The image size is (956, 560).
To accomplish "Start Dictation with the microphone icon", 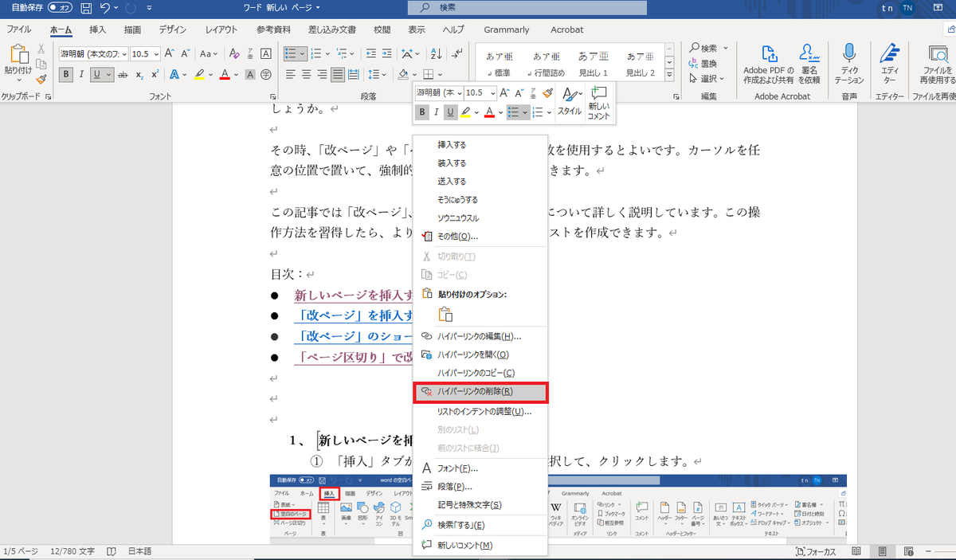I will click(x=848, y=53).
